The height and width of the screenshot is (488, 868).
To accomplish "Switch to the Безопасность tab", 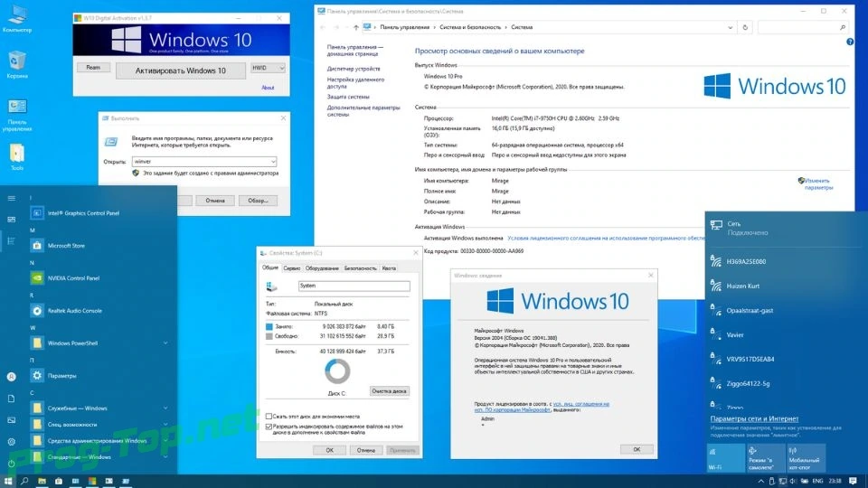I will coord(360,268).
